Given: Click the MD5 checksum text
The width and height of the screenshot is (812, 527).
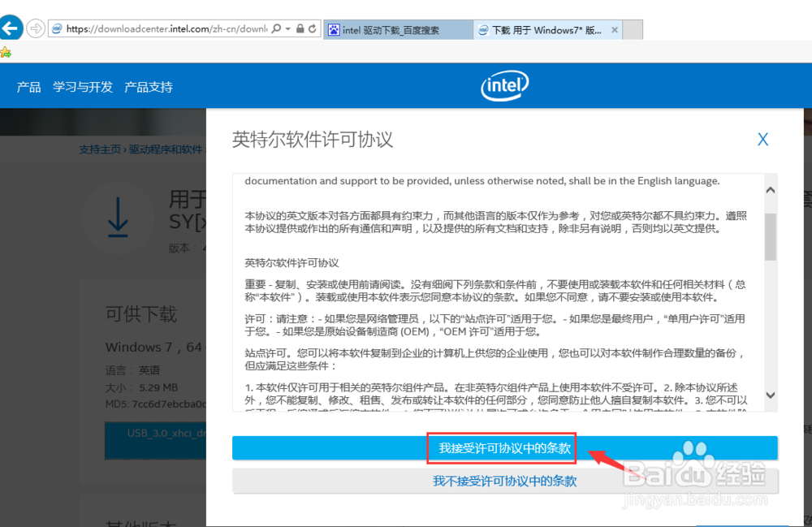Looking at the screenshot, I should (156, 404).
